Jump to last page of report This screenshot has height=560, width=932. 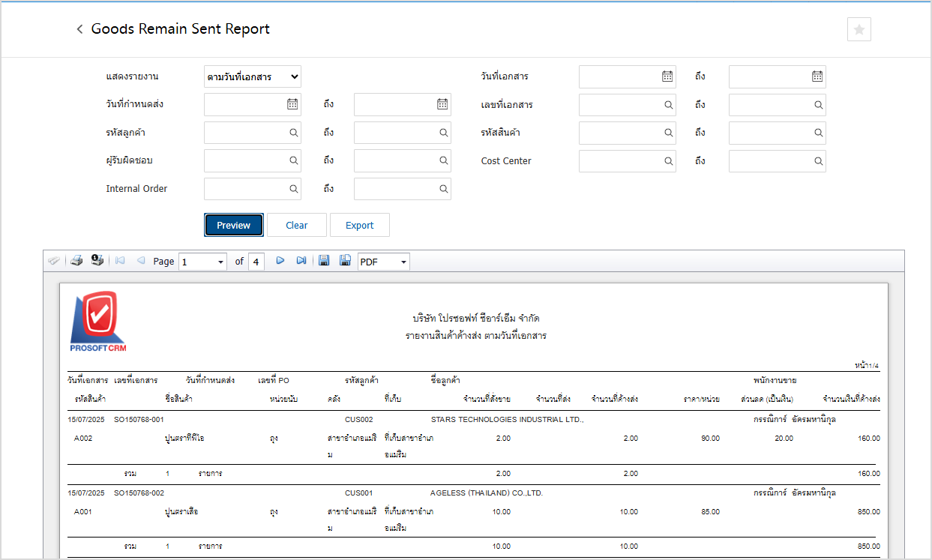click(301, 261)
